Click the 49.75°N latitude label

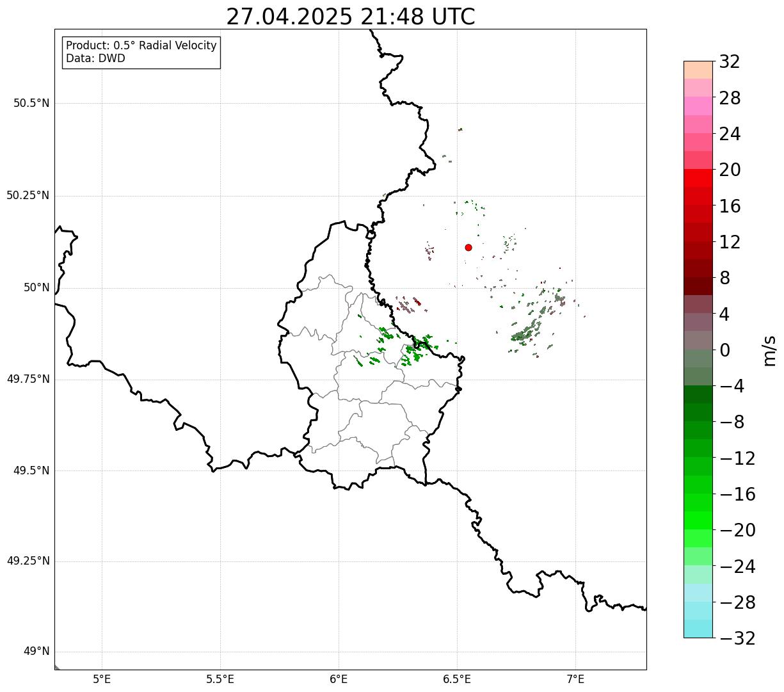click(28, 379)
